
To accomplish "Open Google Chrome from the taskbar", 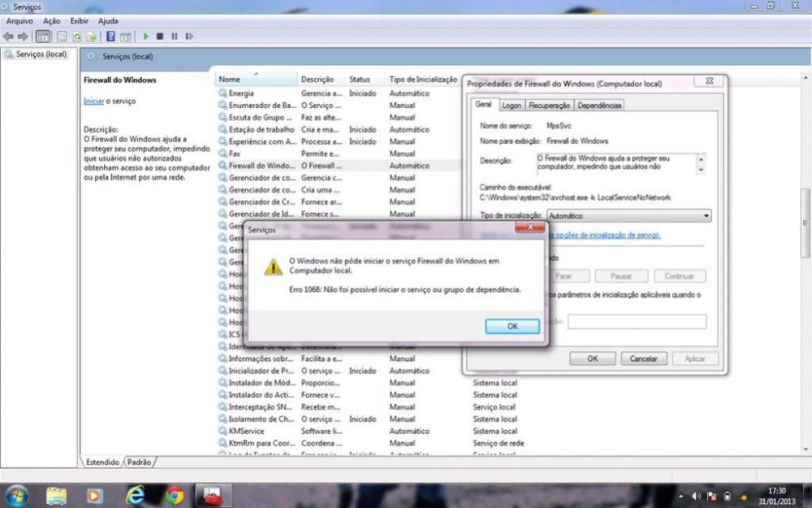I will coord(175,496).
